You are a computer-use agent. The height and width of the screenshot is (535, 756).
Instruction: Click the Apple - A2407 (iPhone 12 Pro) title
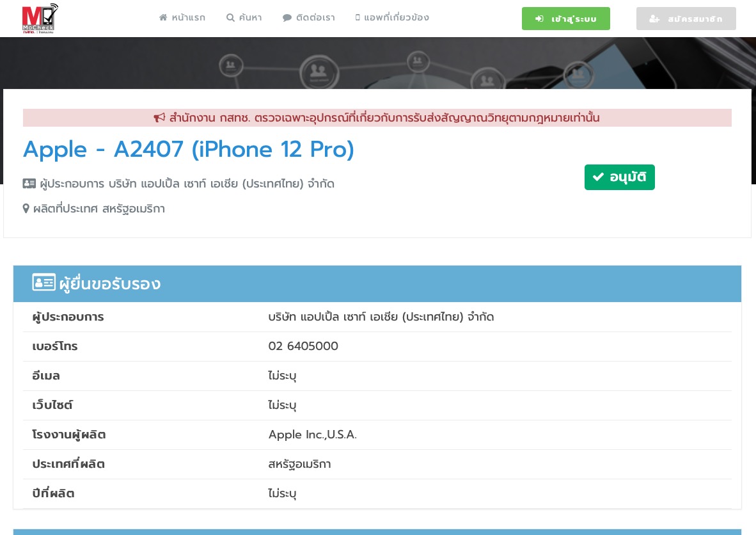pos(189,149)
